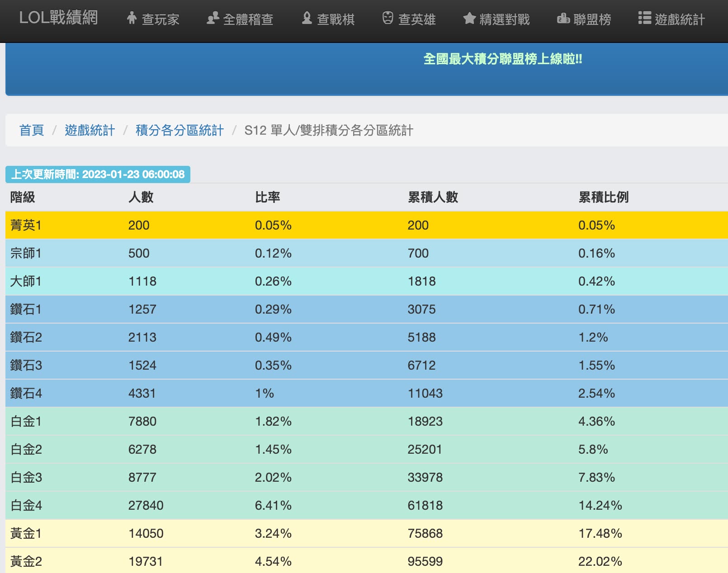The image size is (728, 573).
Task: Click the 上次更新時間 timestamp label
Action: tap(98, 174)
